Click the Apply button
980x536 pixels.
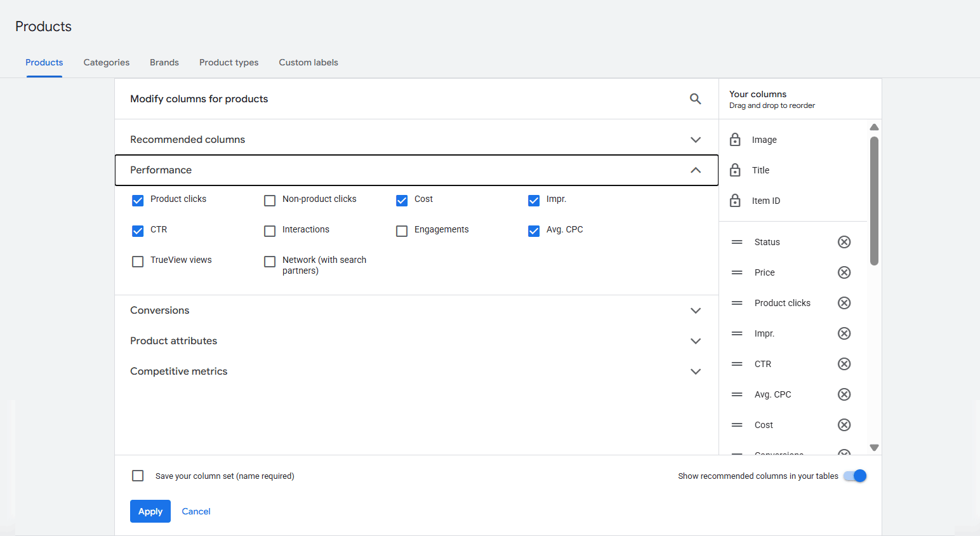click(150, 511)
